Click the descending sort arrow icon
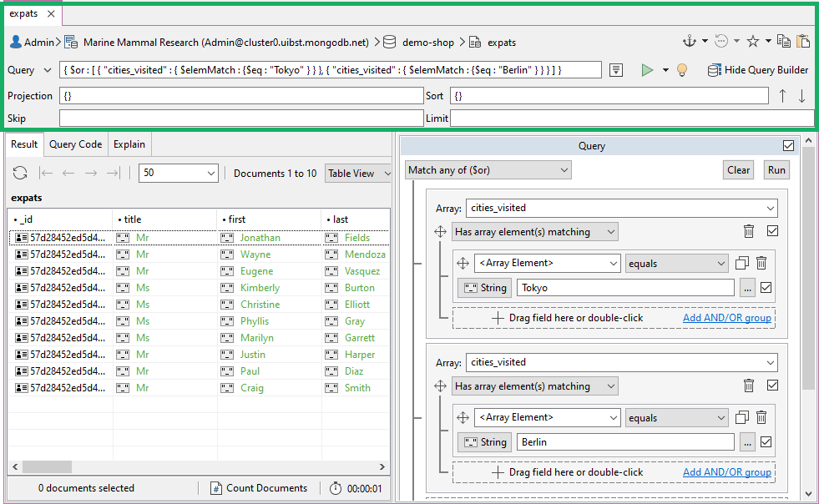 pyautogui.click(x=801, y=96)
